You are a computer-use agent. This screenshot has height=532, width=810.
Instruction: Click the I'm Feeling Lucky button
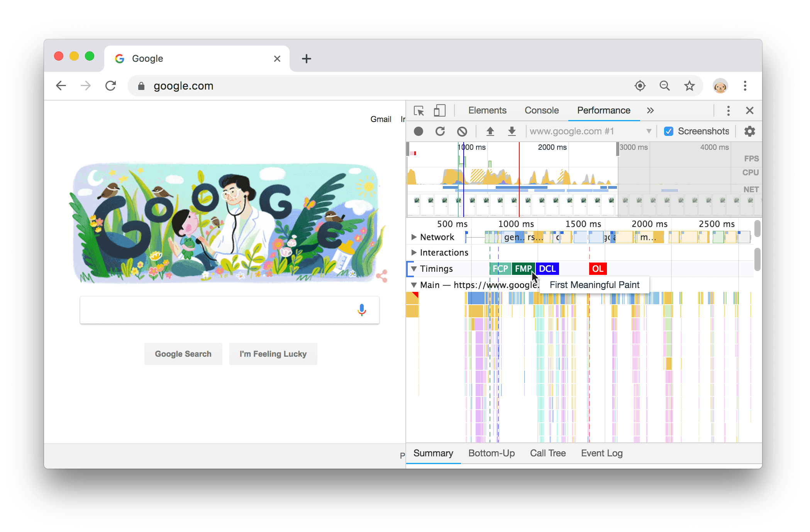[x=273, y=354]
